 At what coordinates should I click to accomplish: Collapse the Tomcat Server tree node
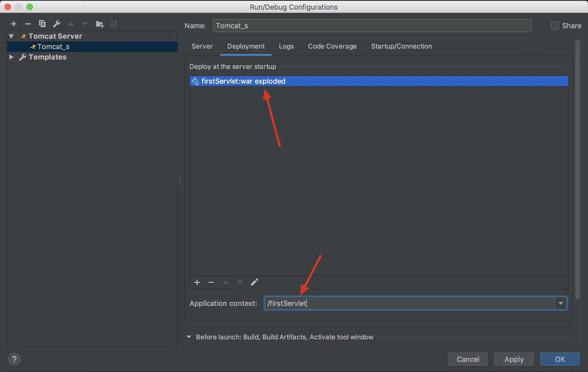(x=11, y=36)
